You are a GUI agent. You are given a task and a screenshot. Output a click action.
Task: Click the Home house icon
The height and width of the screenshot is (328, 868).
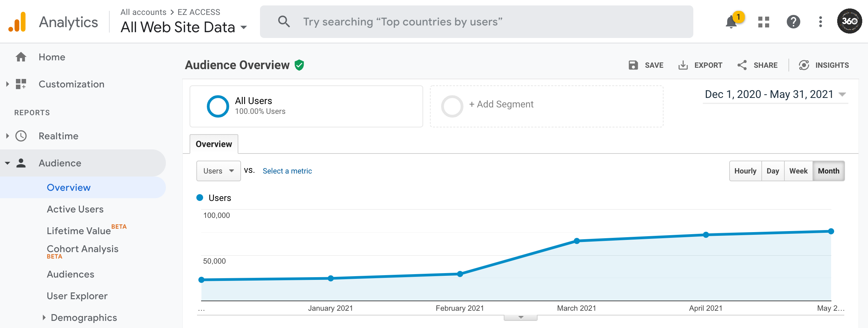[21, 57]
